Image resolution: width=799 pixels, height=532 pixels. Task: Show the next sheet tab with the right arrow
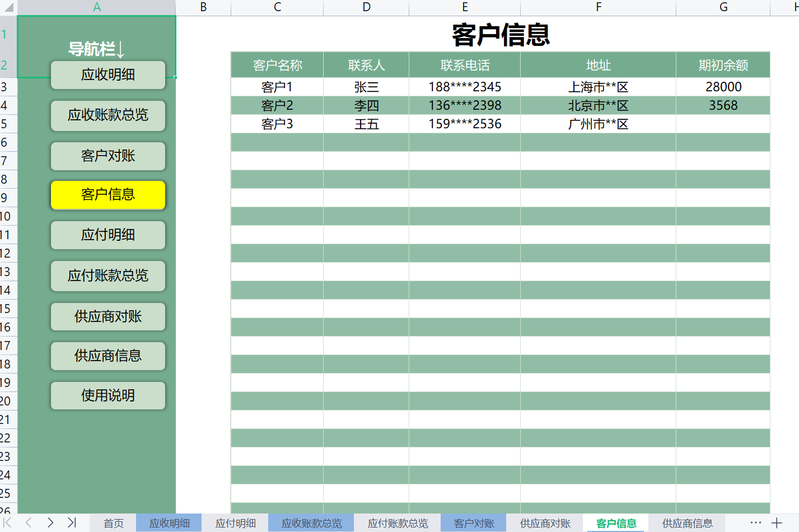pyautogui.click(x=50, y=522)
